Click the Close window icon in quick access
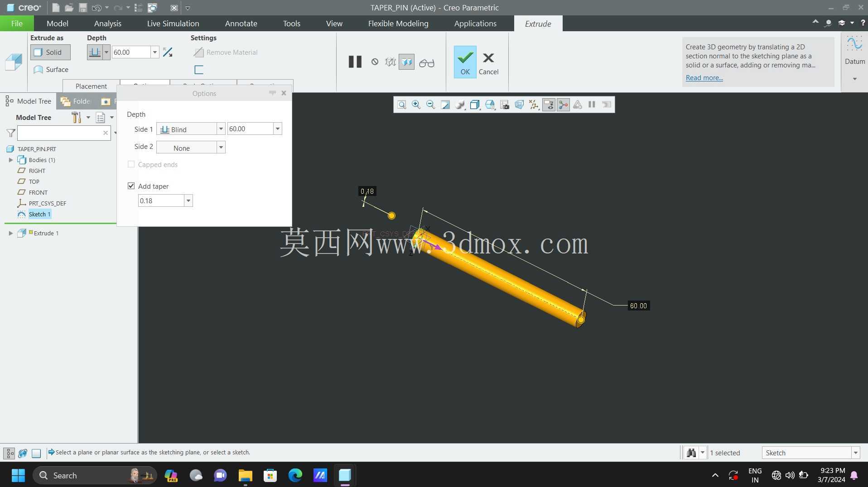The width and height of the screenshot is (868, 487). [174, 8]
